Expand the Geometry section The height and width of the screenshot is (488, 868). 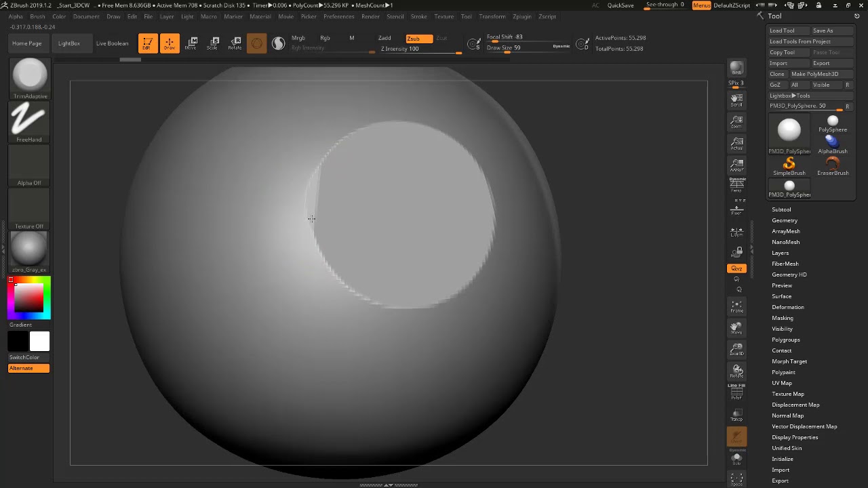click(x=785, y=220)
